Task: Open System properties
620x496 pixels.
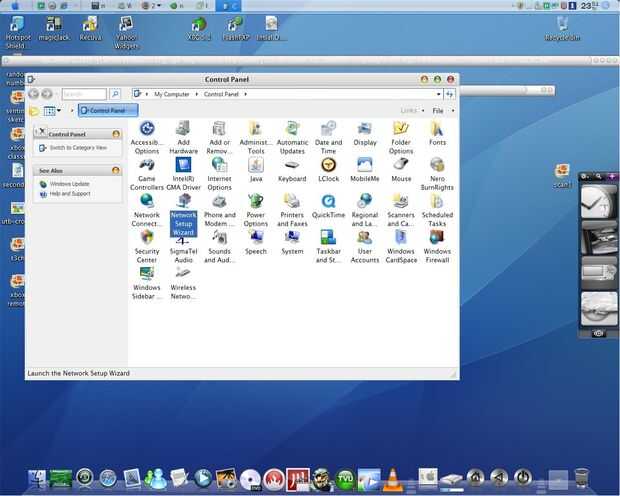Action: (x=292, y=243)
